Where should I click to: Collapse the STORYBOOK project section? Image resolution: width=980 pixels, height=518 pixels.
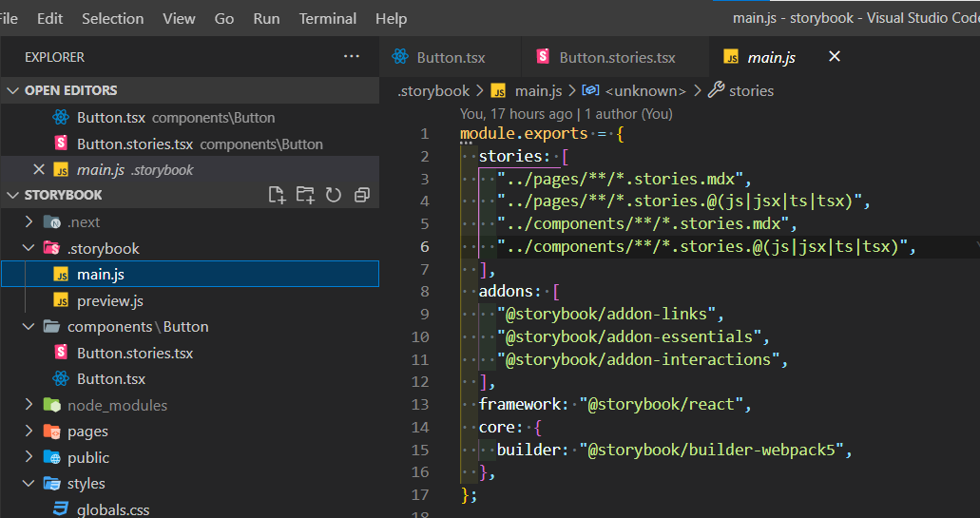click(12, 195)
